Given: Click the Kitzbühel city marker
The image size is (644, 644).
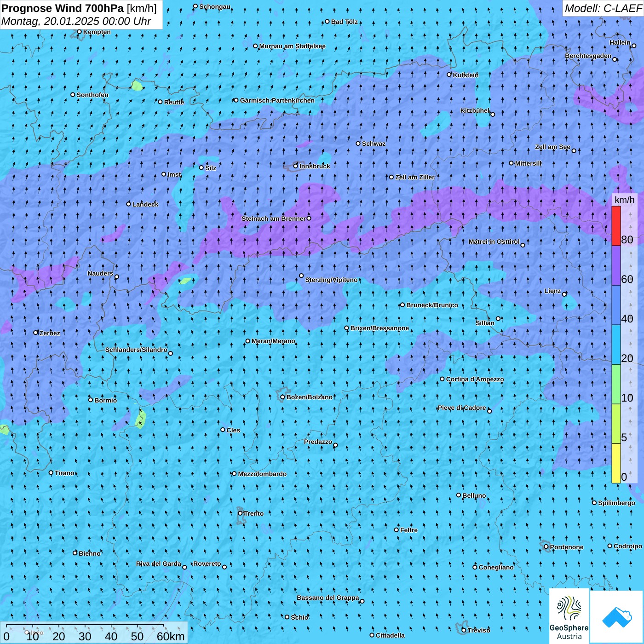Looking at the screenshot, I should tap(493, 115).
